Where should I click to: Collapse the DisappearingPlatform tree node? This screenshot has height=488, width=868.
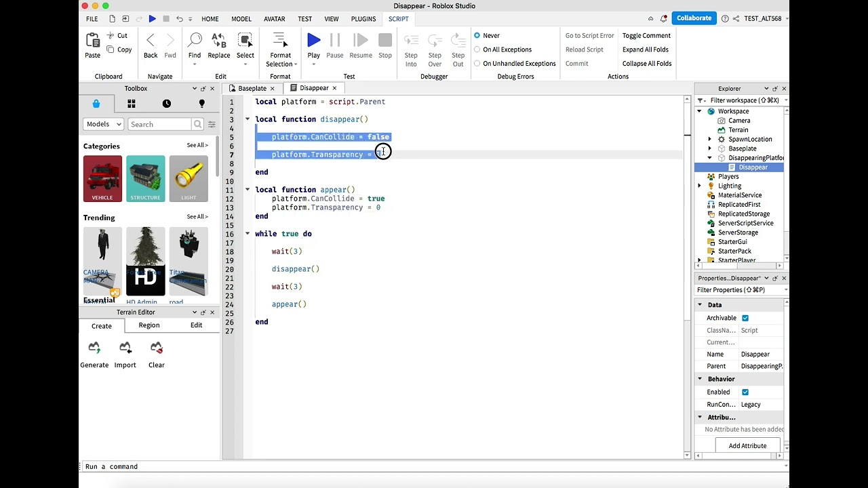(x=710, y=158)
